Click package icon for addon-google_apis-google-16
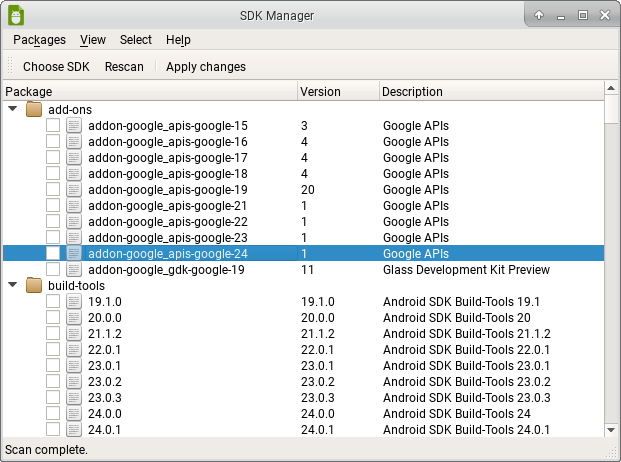This screenshot has width=621, height=462. click(x=74, y=141)
